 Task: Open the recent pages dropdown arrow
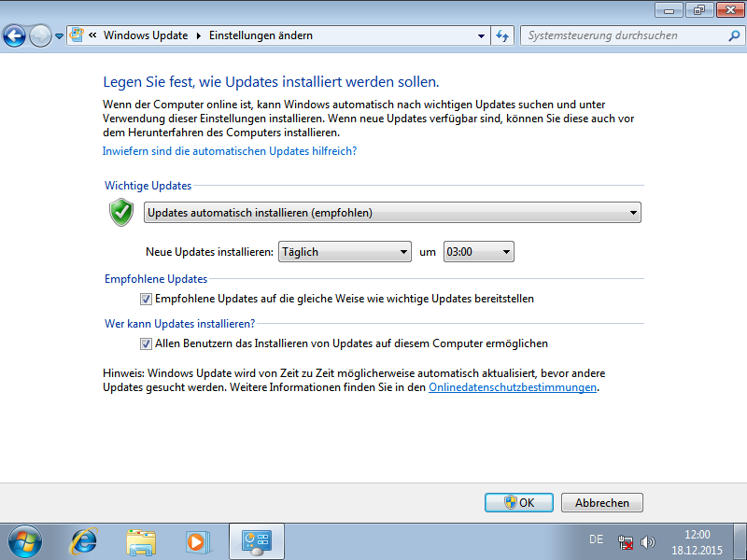pos(59,36)
